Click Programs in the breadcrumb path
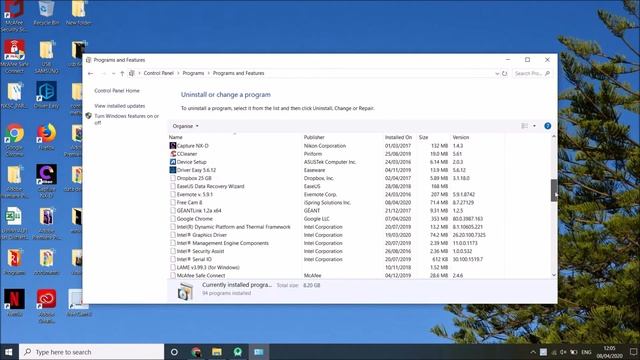 (x=193, y=73)
